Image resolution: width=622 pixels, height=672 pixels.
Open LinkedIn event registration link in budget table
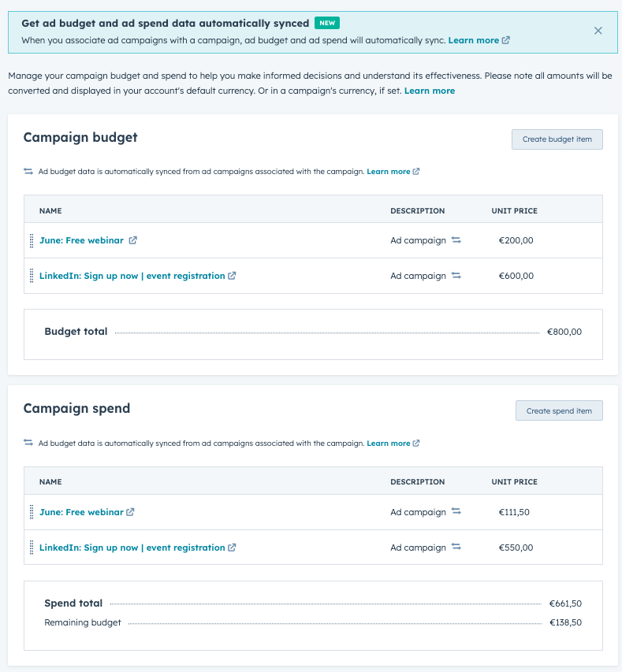(132, 276)
